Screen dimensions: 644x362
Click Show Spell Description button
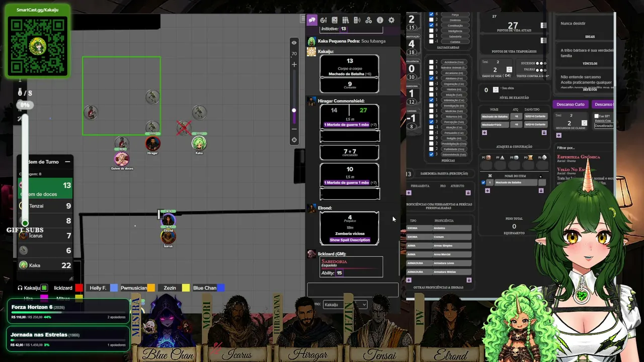(x=350, y=240)
